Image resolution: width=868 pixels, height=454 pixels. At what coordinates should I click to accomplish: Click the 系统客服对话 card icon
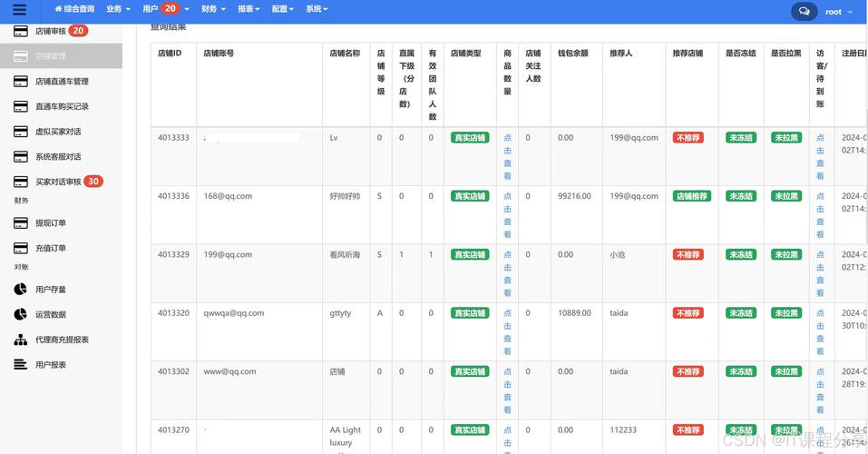pos(21,157)
